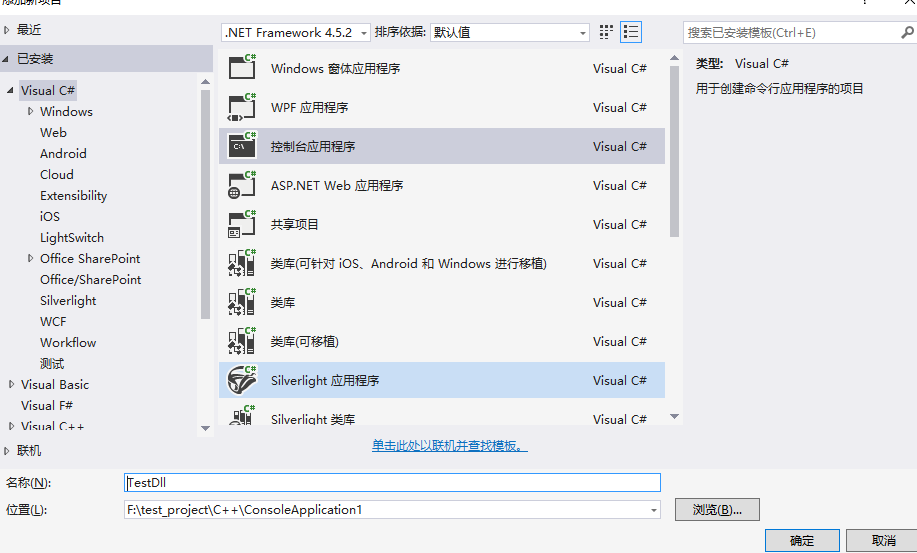
Task: Select the Visual C# tree node label
Action: (48, 91)
